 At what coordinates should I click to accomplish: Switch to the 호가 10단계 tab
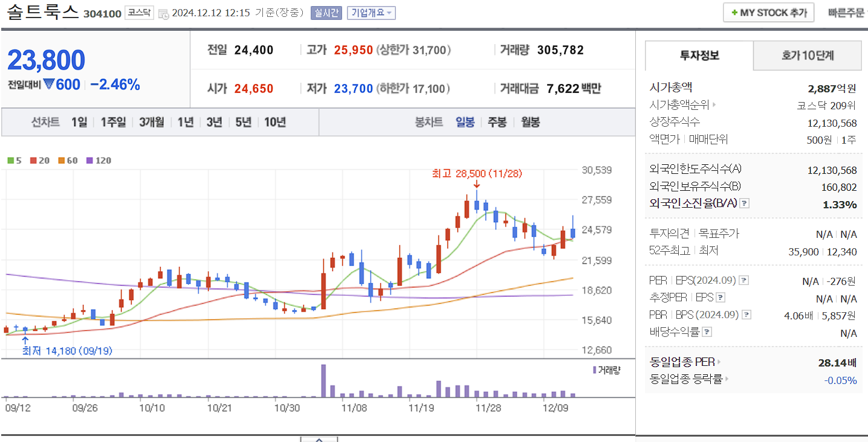807,55
